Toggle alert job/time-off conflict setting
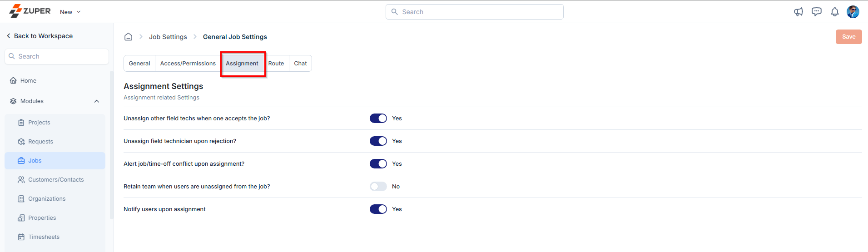This screenshot has height=252, width=868. pos(378,164)
